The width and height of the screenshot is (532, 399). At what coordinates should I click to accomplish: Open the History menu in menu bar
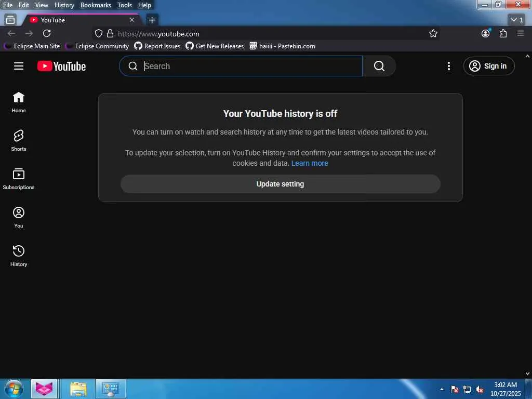tap(64, 5)
